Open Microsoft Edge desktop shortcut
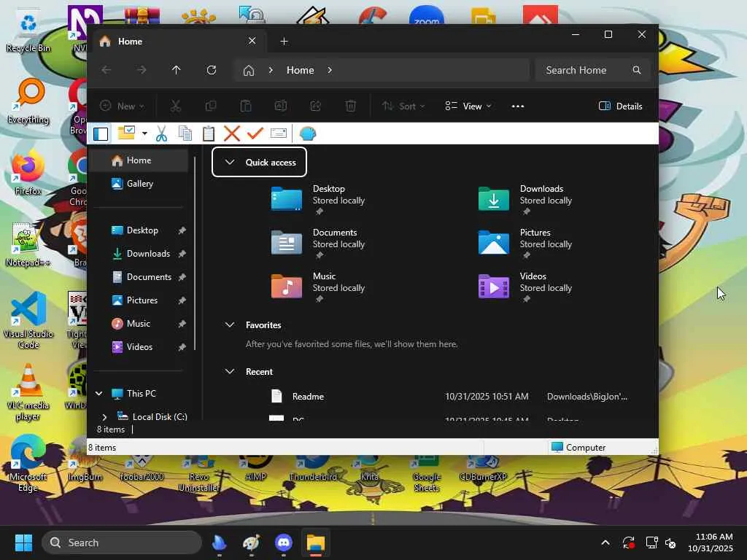 (x=28, y=463)
